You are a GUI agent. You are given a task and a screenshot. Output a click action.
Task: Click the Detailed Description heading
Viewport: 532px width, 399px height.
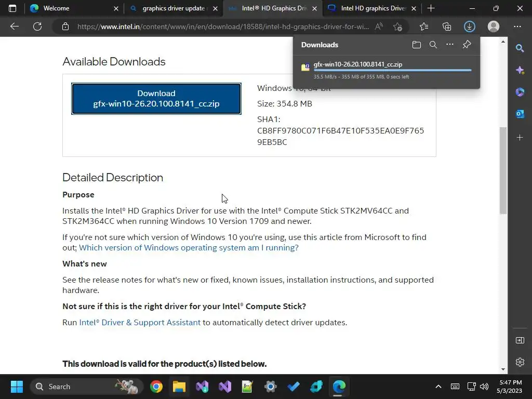coord(113,178)
